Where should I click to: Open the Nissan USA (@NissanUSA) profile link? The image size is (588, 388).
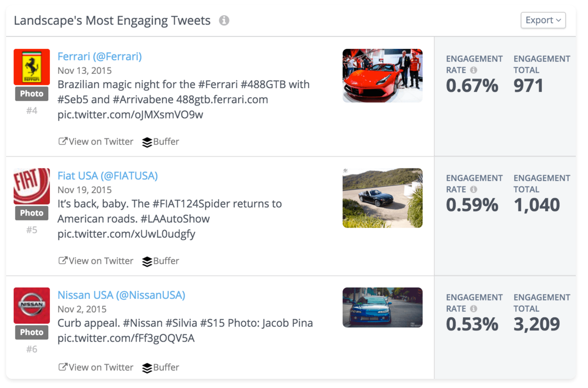pyautogui.click(x=122, y=295)
